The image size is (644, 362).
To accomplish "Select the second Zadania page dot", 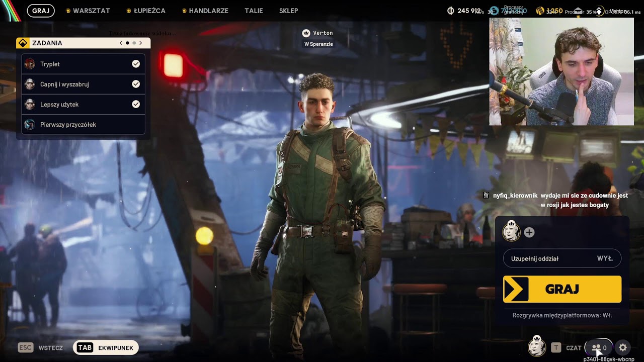I will pos(134,43).
